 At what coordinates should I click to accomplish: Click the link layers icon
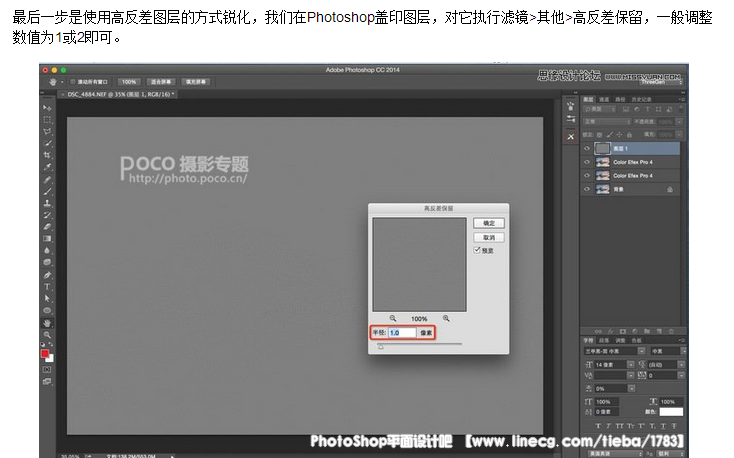point(598,331)
